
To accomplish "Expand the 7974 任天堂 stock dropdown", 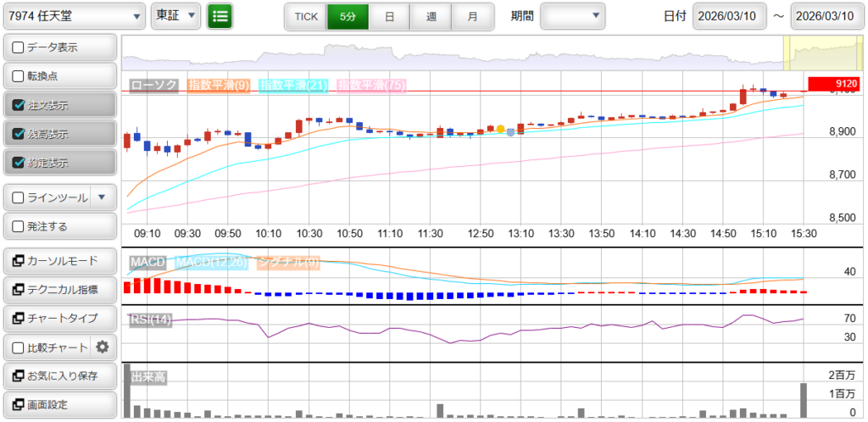I will coord(74,16).
